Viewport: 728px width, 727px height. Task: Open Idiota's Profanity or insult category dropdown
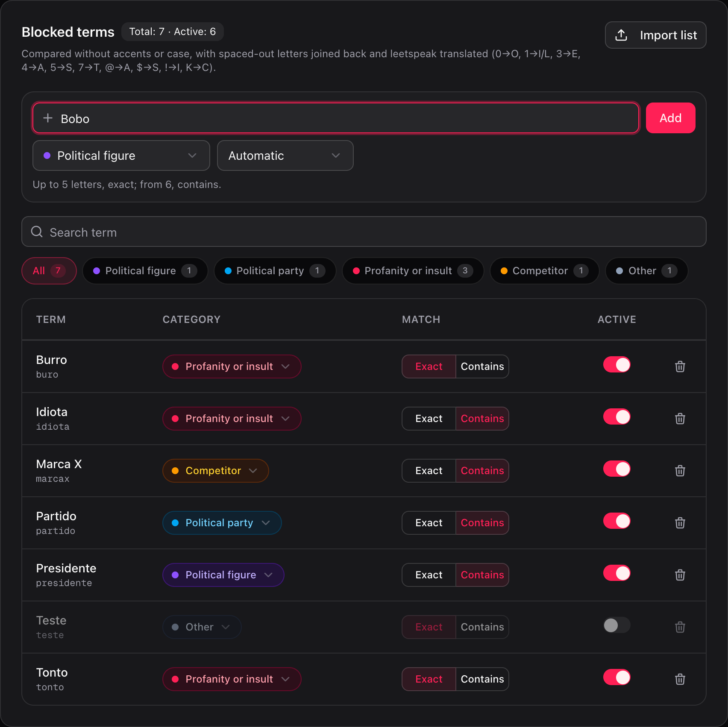pos(232,419)
